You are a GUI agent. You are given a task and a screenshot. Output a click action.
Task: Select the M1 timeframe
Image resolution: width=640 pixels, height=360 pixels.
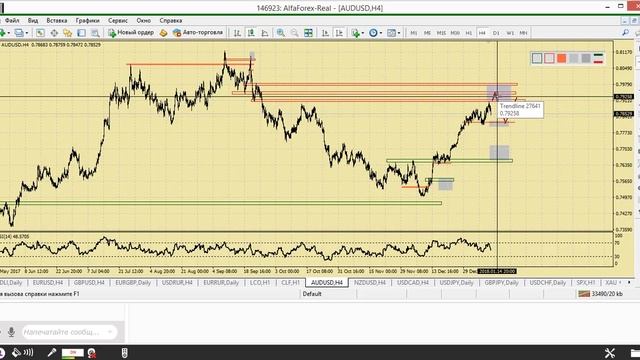pyautogui.click(x=414, y=33)
